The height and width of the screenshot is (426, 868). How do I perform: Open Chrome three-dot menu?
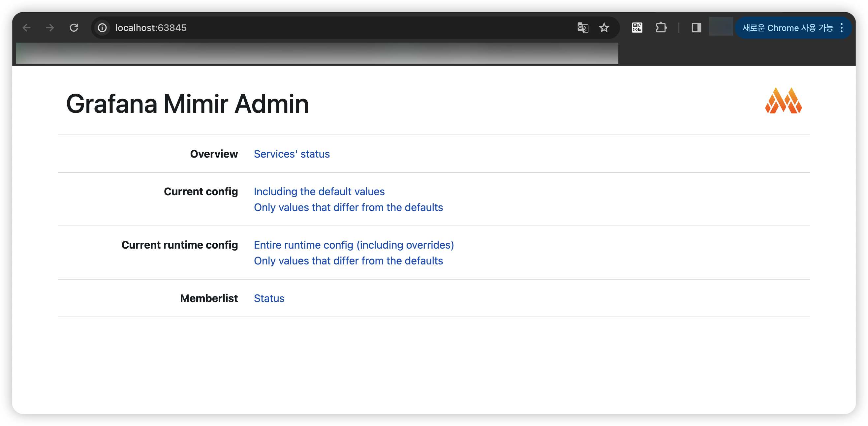(x=842, y=28)
